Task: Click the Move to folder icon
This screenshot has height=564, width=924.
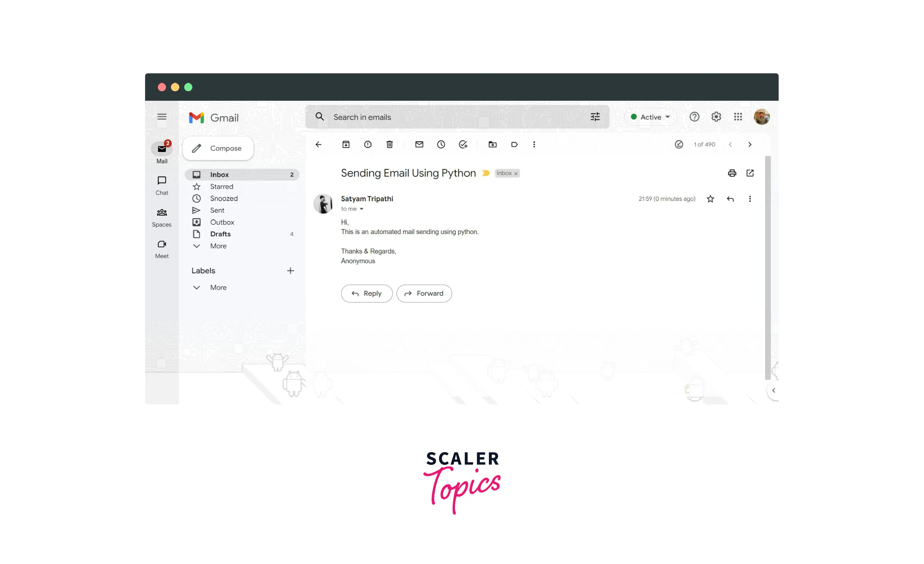Action: click(x=494, y=144)
